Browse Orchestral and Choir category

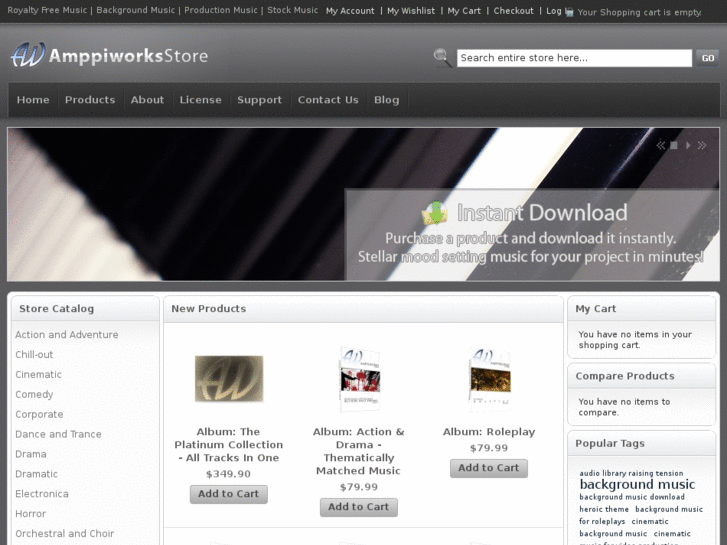65,534
